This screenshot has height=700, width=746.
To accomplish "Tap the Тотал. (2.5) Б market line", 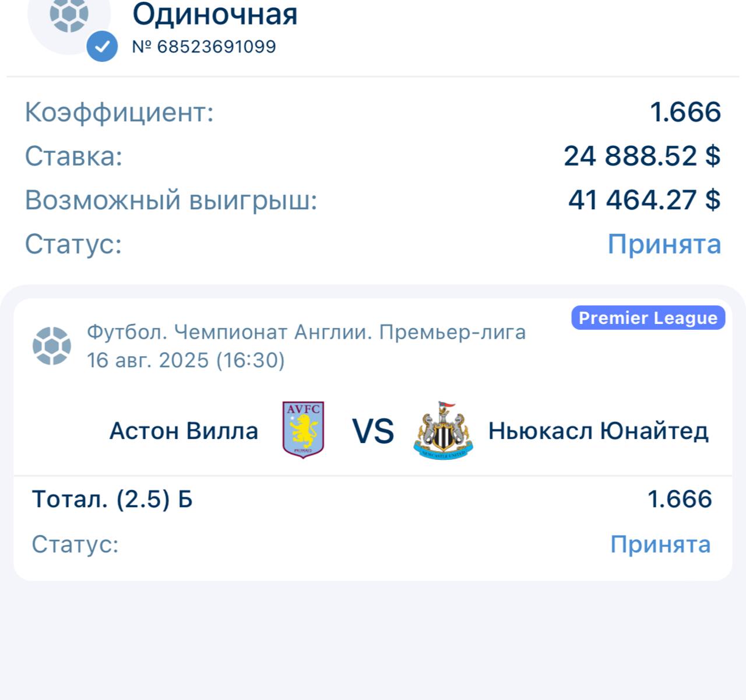I will (x=112, y=500).
